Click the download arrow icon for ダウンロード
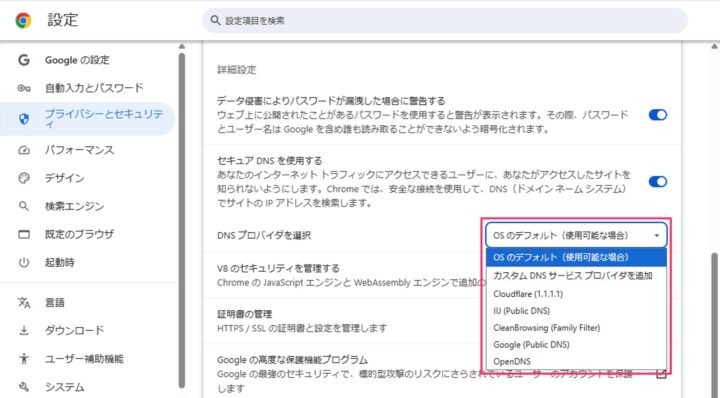The image size is (720, 398). [x=24, y=331]
